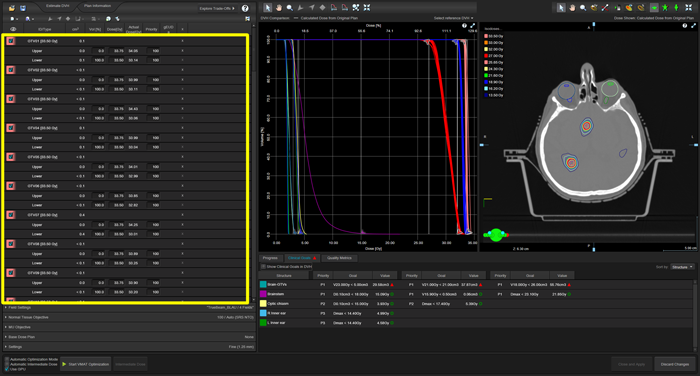Click the help icon in DVH plot

(464, 26)
